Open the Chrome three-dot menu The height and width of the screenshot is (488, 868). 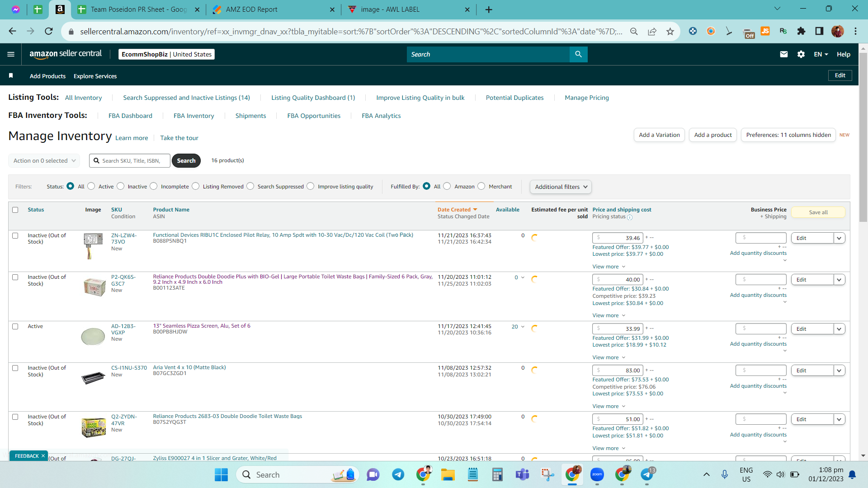point(855,31)
